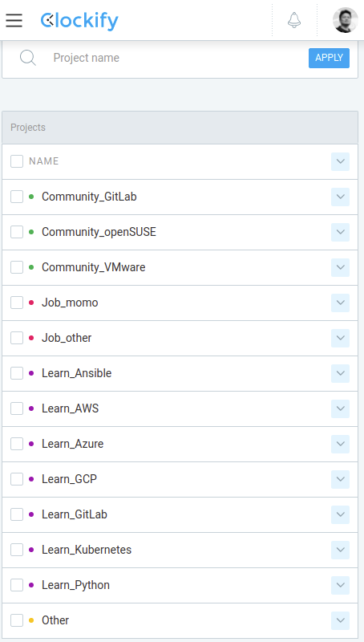This screenshot has width=364, height=642.
Task: Expand the Learn_Ansible row chevron
Action: (x=340, y=373)
